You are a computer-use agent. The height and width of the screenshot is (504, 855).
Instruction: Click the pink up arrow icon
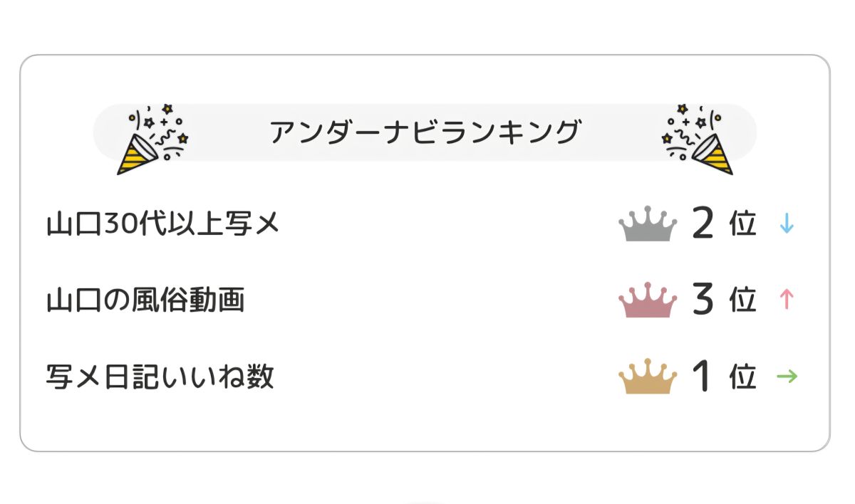click(787, 300)
